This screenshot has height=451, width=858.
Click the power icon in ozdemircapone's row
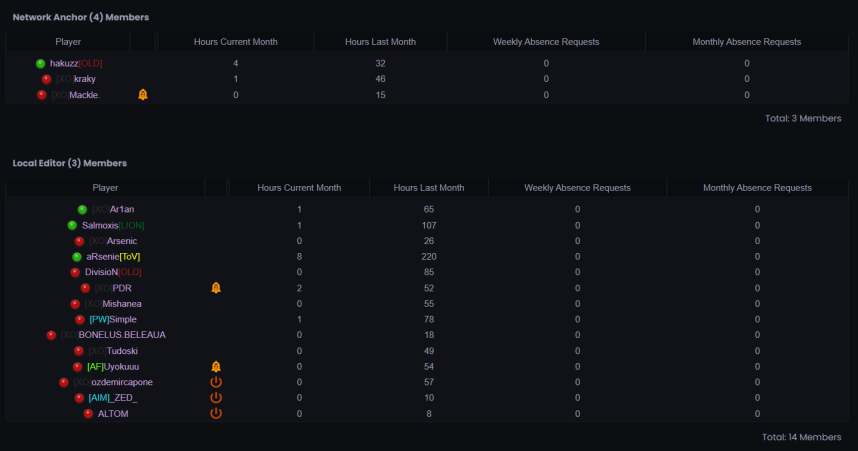click(216, 382)
